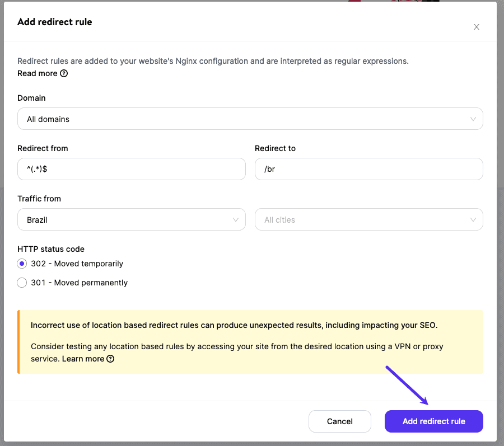The width and height of the screenshot is (504, 446).
Task: Click the bold SEO warning text in banner
Action: coord(234,325)
